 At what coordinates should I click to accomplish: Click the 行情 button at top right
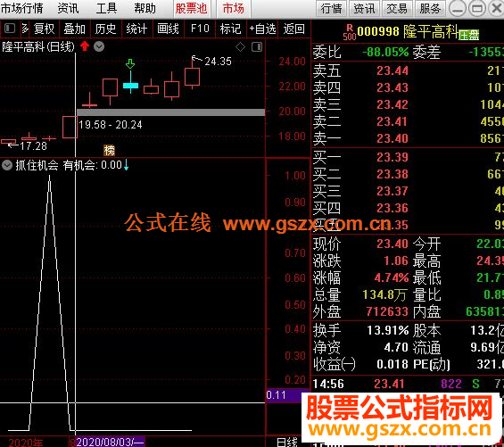pos(332,8)
